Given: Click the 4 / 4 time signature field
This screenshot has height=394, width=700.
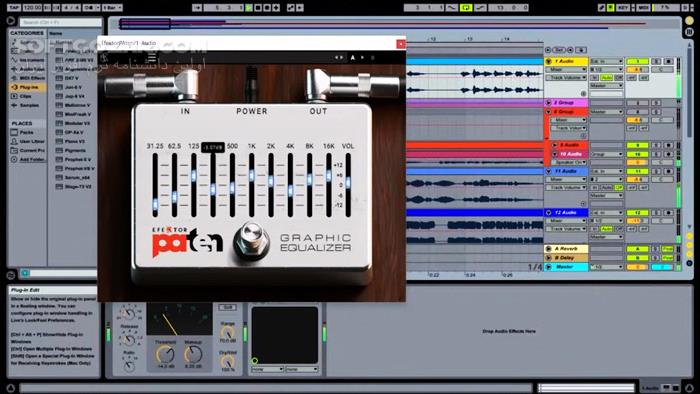Looking at the screenshot, I should (72, 8).
